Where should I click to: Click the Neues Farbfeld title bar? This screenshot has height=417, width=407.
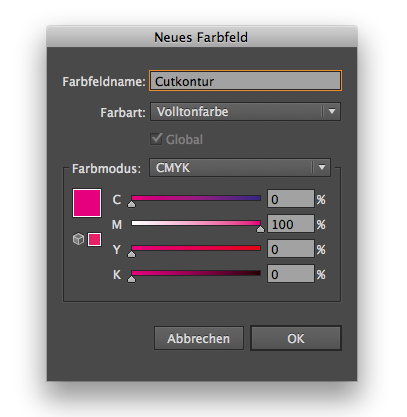[202, 37]
